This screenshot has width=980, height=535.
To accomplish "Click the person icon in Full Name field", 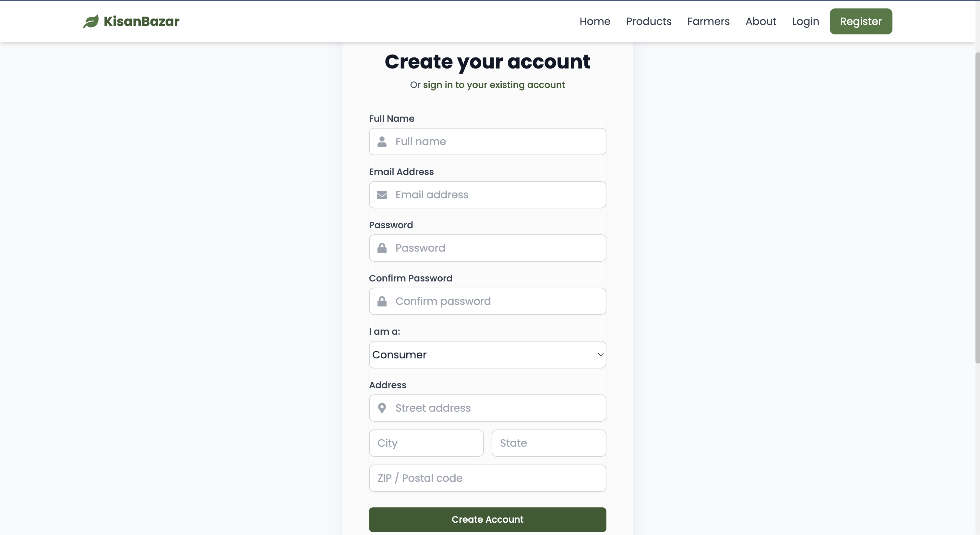I will 382,142.
